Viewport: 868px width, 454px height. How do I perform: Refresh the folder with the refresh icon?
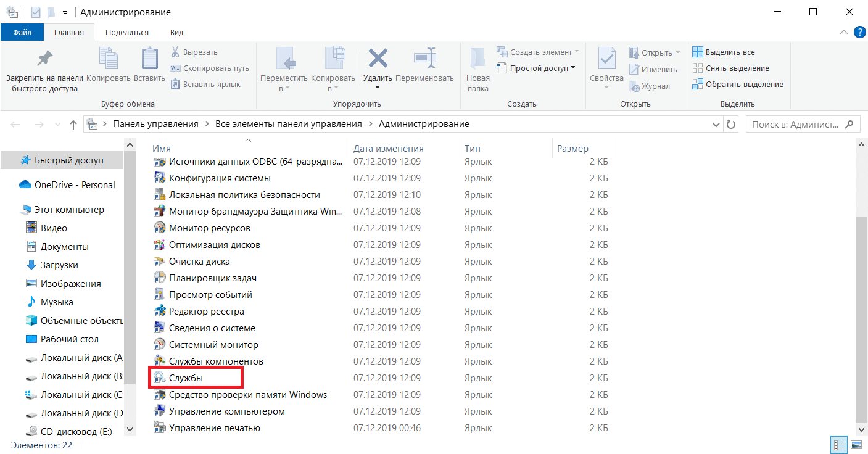click(729, 123)
